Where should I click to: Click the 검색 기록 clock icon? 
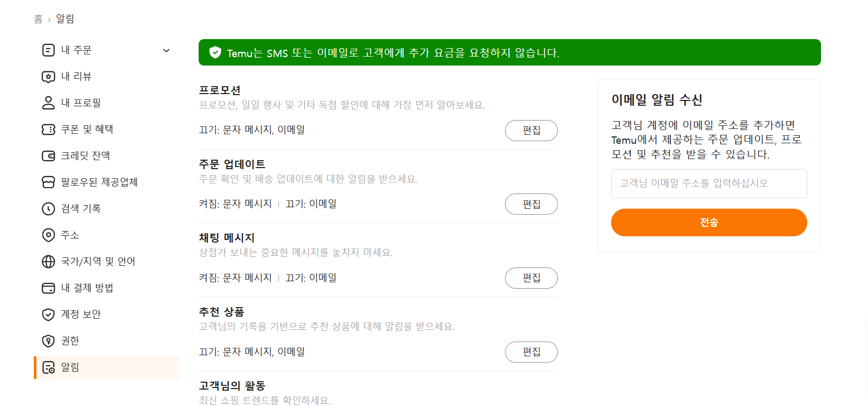48,208
